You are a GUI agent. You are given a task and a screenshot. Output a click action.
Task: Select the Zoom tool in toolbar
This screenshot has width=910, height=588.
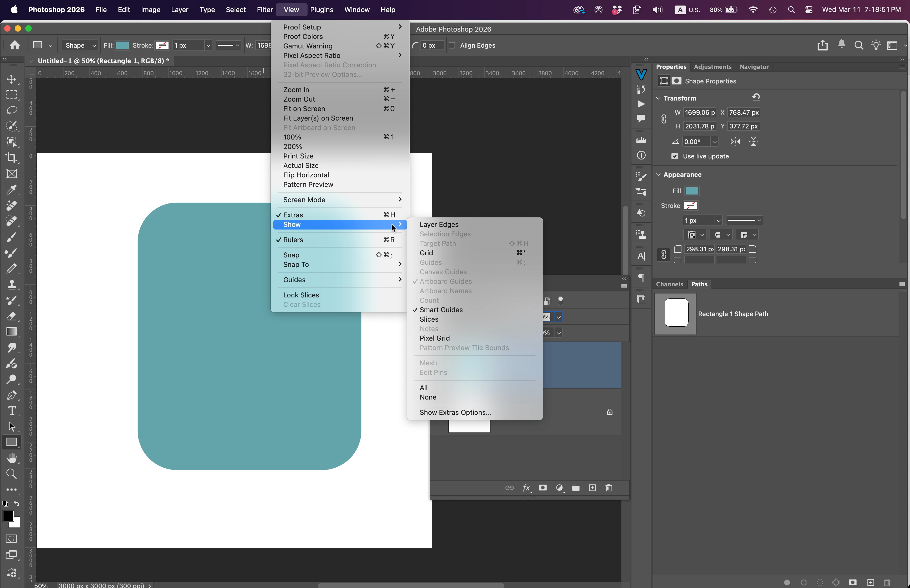point(12,474)
